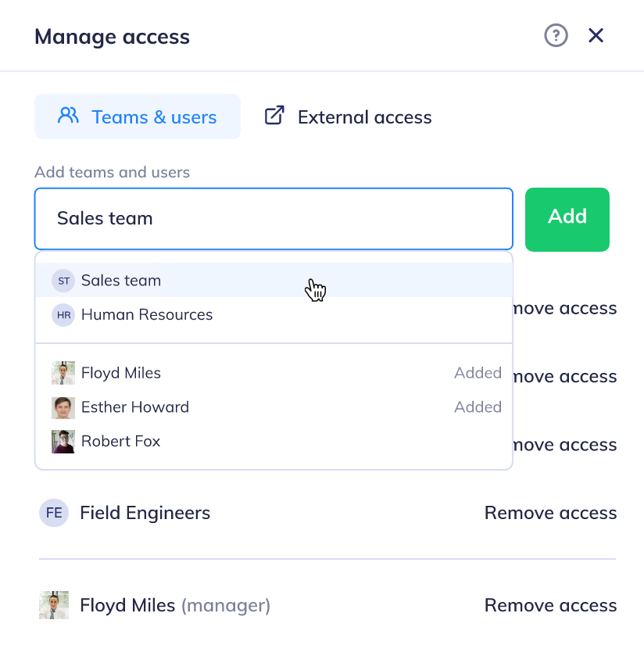Select the ST avatar for Sales team
Viewport: 644px width, 652px height.
coord(63,281)
